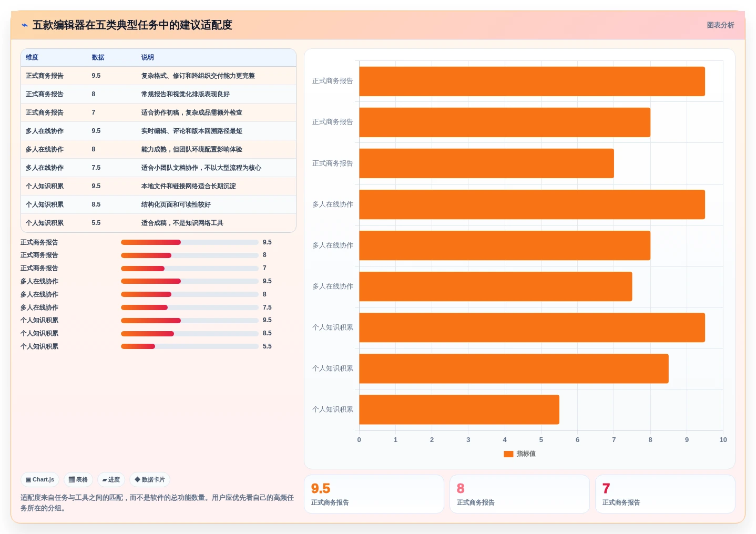Viewport: 756px width, 534px height.
Task: Click the 进度 tag
Action: 111,479
